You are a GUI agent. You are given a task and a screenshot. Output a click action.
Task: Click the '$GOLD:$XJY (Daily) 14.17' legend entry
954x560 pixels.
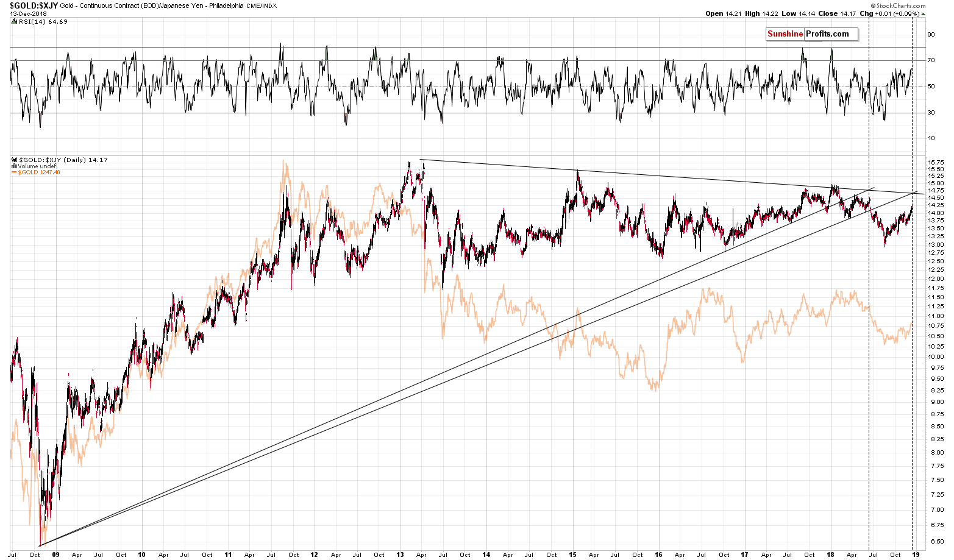(x=63, y=160)
